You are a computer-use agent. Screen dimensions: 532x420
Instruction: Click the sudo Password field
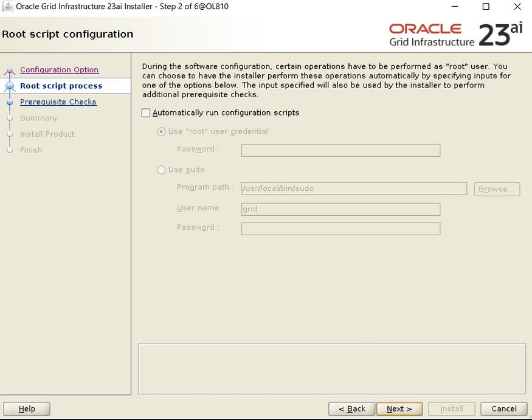pos(340,229)
